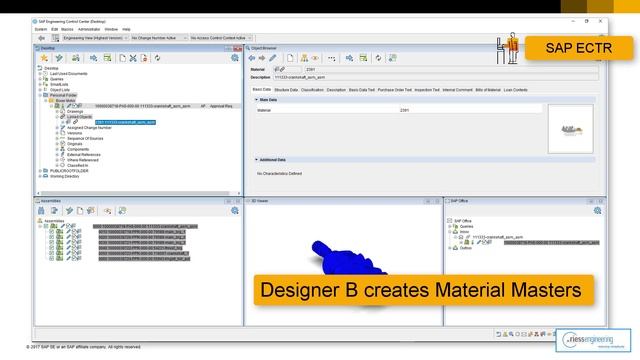Click the edit pencil in Object Browser toolbar
The height and width of the screenshot is (360, 640).
pos(273,58)
